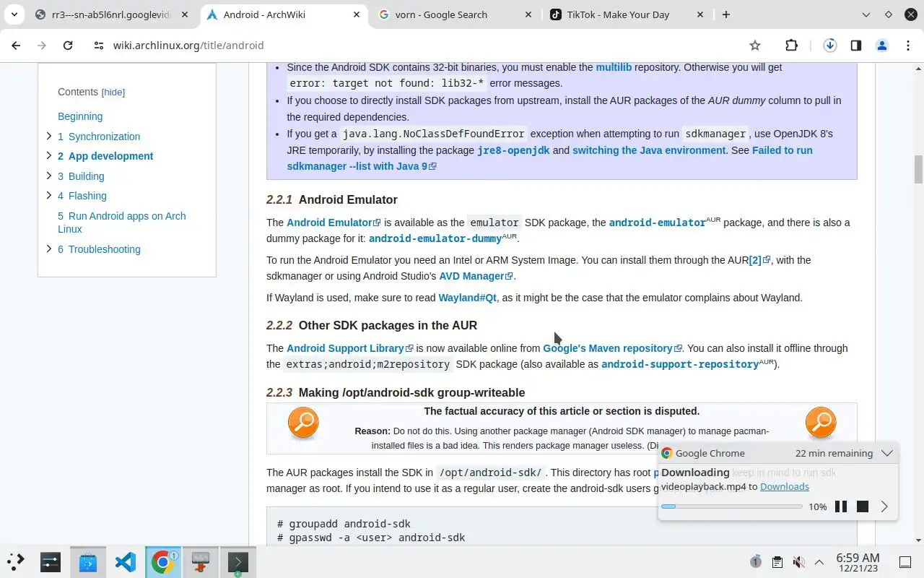The image size is (924, 578).
Task: Hide the Contents sidebar
Action: (x=113, y=92)
